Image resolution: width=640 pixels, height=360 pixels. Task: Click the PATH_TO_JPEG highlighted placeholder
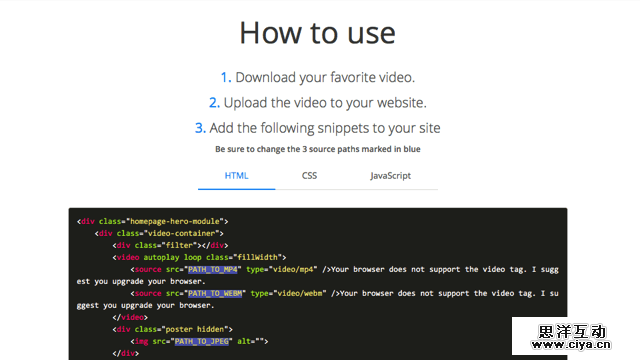point(202,341)
